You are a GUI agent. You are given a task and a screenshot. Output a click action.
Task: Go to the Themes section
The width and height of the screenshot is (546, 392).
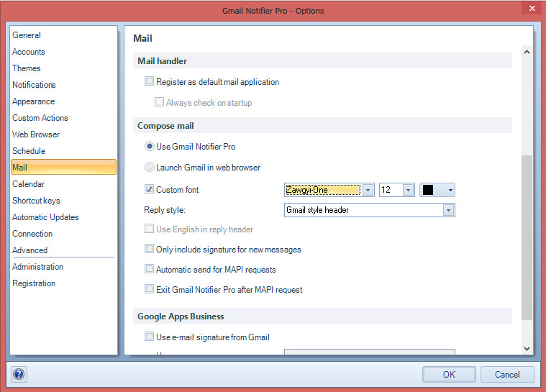pyautogui.click(x=27, y=68)
